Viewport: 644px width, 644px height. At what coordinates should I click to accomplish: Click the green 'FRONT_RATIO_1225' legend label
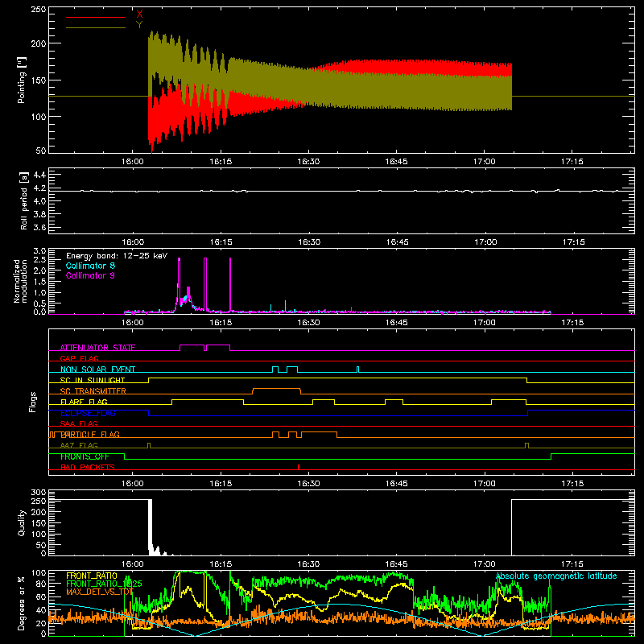click(x=104, y=584)
